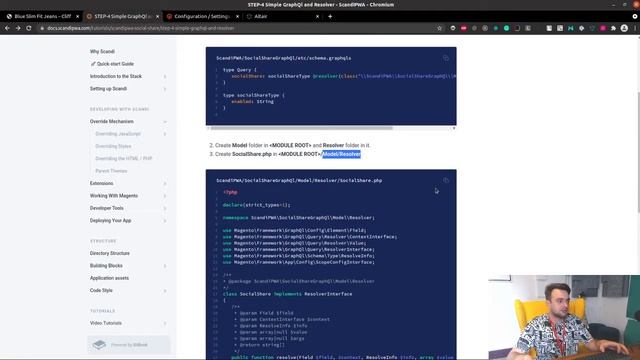
Task: Click the pink extension icon in toolbar
Action: [x=602, y=28]
